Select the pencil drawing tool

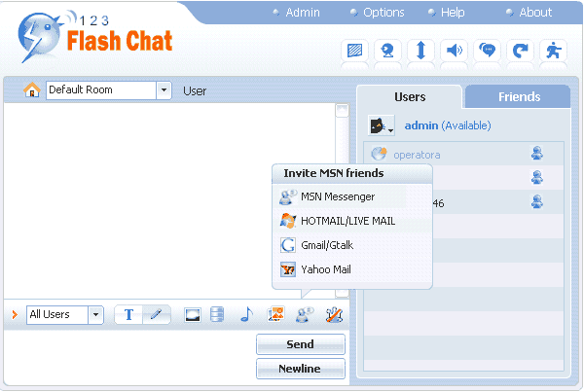click(157, 315)
